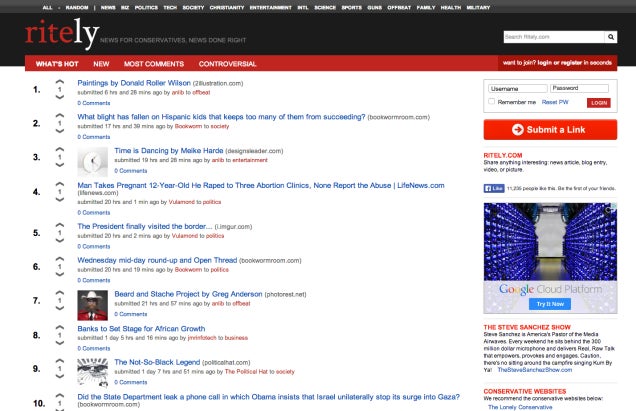Open the Beard and Stache Project thumbnail
The image size is (636, 411).
pyautogui.click(x=92, y=304)
